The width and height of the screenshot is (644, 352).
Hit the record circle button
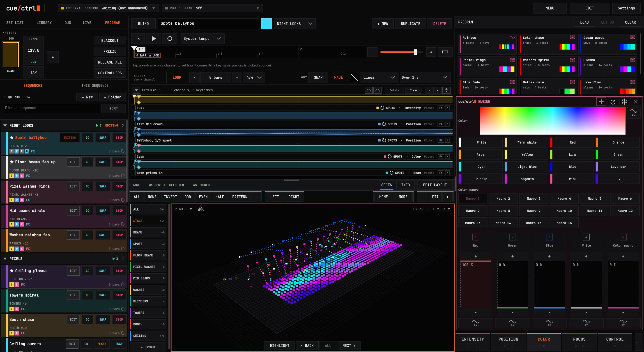(170, 39)
